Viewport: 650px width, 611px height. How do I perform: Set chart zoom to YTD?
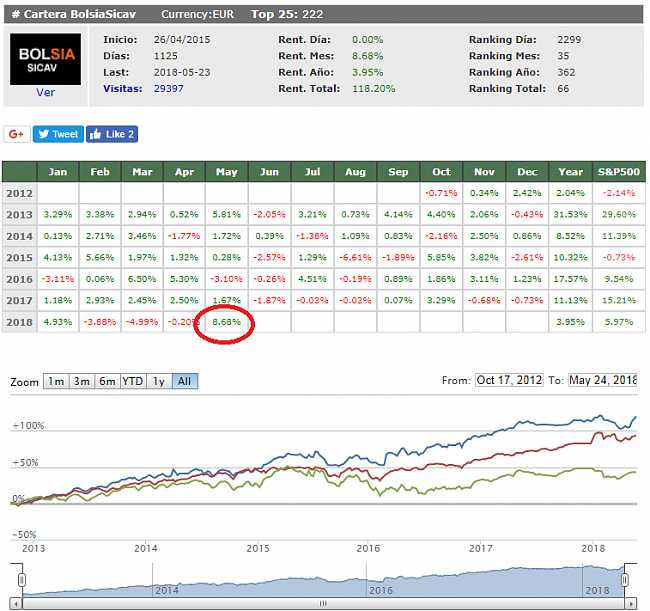(x=133, y=381)
